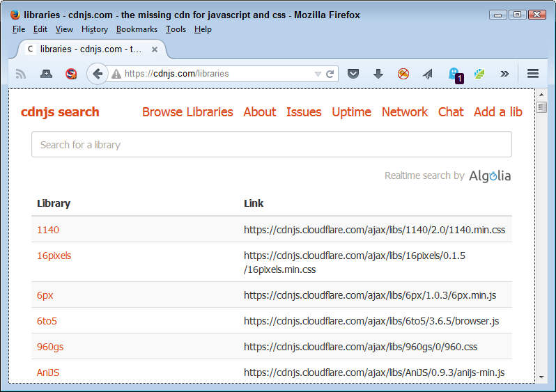Open the Tools menu
Image resolution: width=556 pixels, height=392 pixels.
[x=176, y=29]
